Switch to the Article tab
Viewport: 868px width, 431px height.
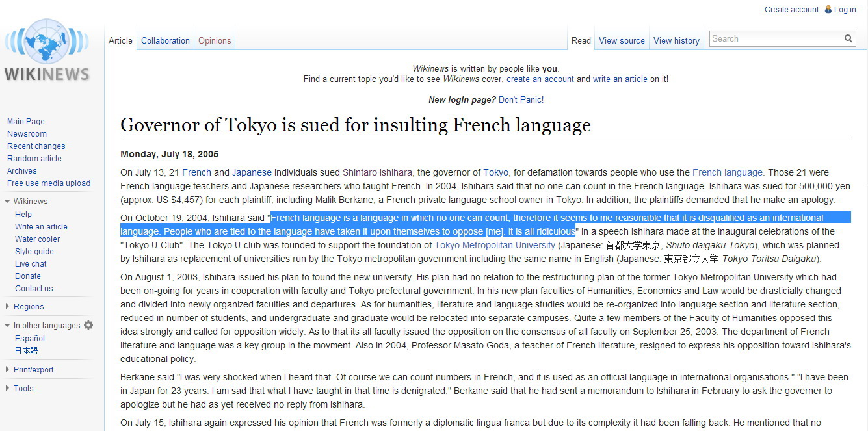click(x=120, y=40)
